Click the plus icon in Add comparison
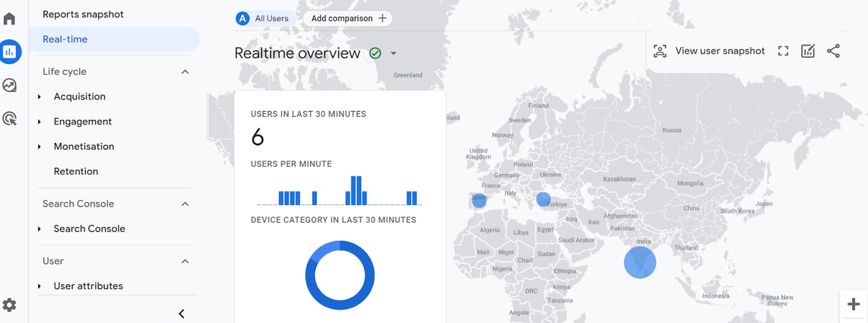The image size is (868, 323). (382, 18)
